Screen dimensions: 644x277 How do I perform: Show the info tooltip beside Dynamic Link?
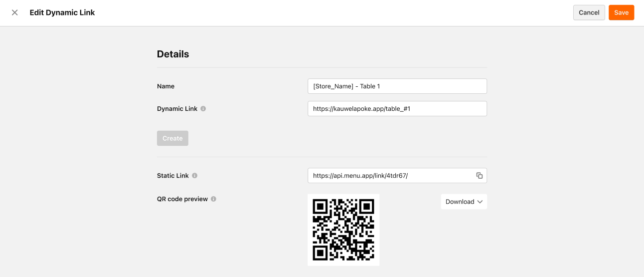point(203,109)
